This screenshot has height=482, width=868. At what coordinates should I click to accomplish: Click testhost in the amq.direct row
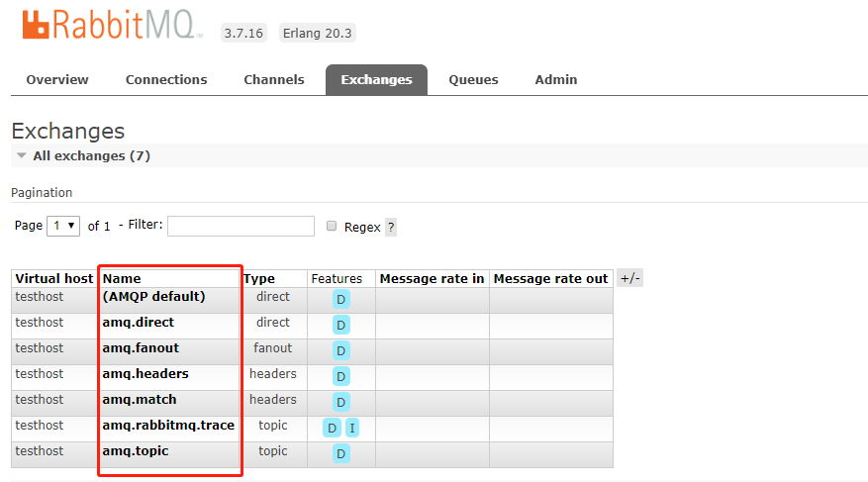click(x=40, y=322)
